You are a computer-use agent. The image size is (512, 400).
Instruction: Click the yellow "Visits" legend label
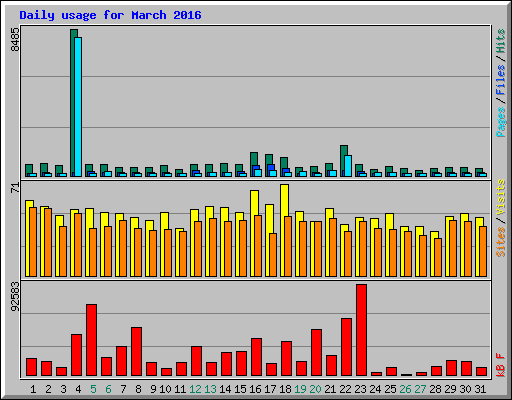tap(501, 197)
